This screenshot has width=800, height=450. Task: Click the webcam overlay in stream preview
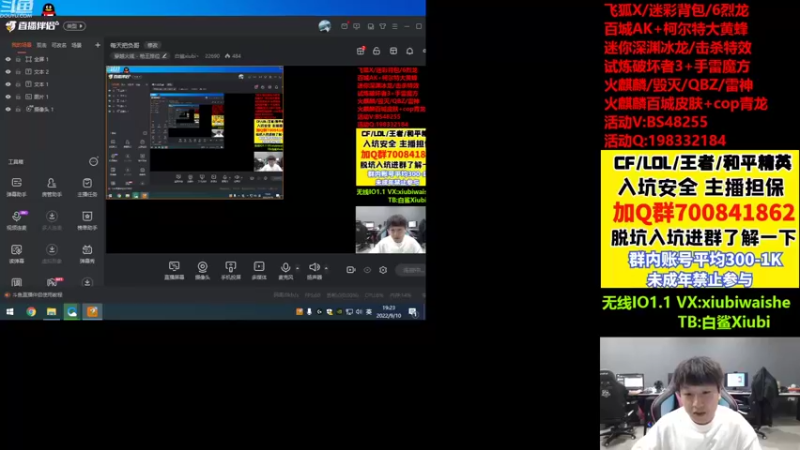(390, 230)
